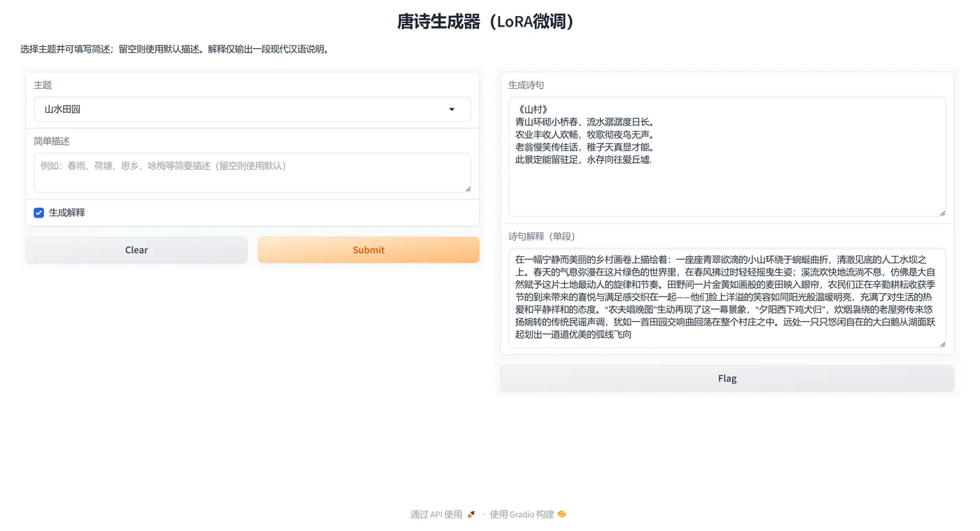Click the resize handle of the 简单描述 input box
The height and width of the screenshot is (531, 980).
(x=468, y=190)
